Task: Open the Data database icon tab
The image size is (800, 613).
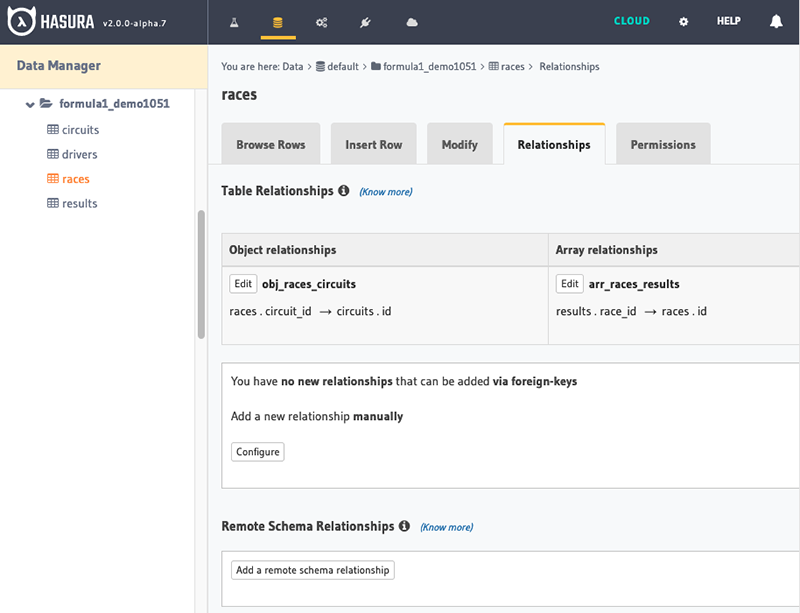Action: [278, 22]
